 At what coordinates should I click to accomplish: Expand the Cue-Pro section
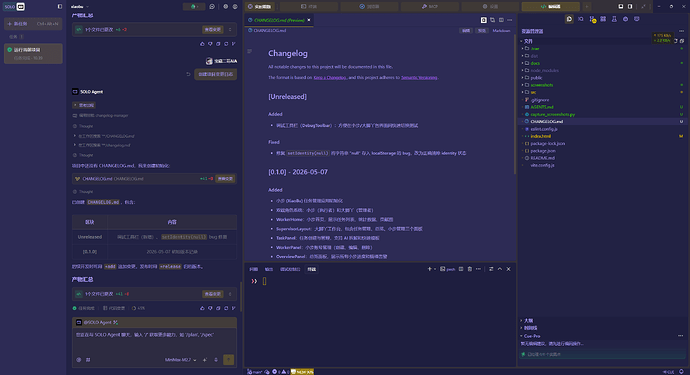pos(532,336)
